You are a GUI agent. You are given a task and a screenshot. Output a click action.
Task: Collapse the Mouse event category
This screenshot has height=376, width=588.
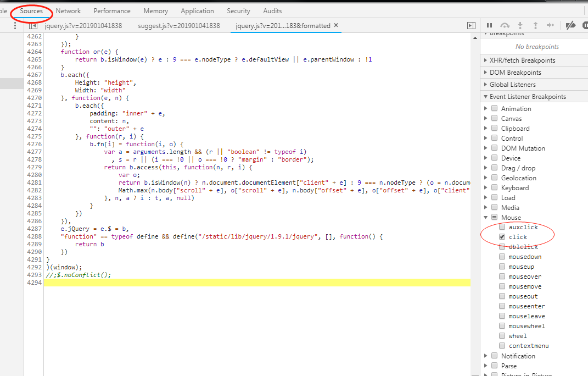coord(485,218)
